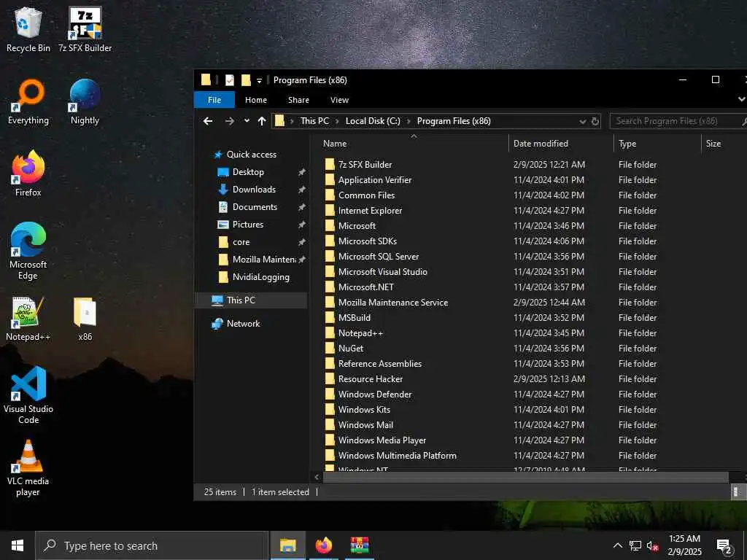
Task: Click the 7z SFX Builder folder icon in list
Action: pyautogui.click(x=330, y=165)
